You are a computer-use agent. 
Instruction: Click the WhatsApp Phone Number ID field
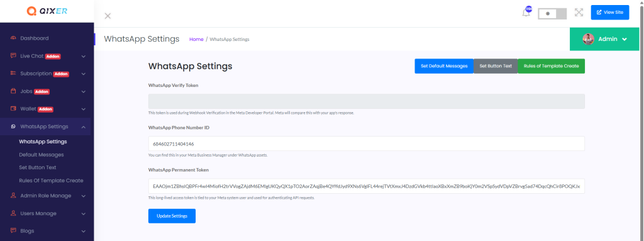point(367,144)
